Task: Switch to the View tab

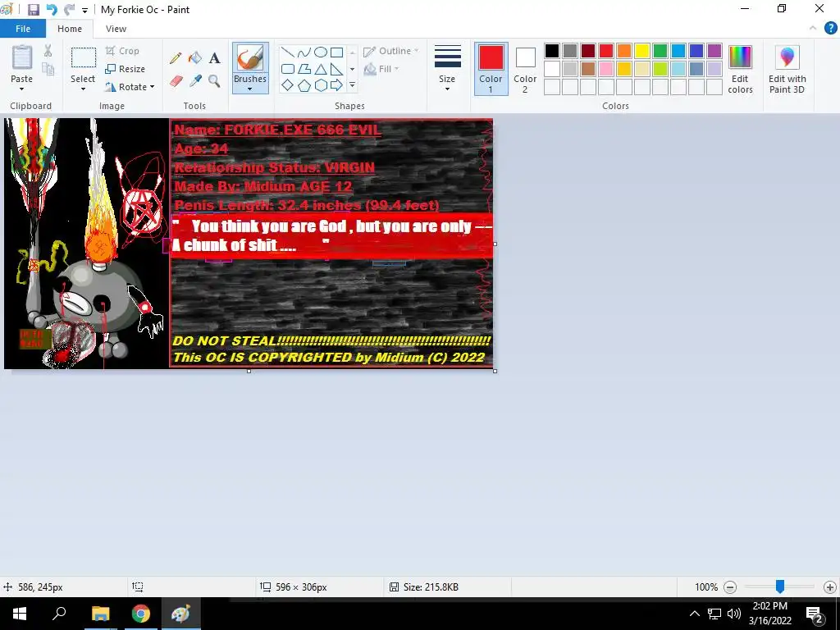Action: click(x=116, y=29)
